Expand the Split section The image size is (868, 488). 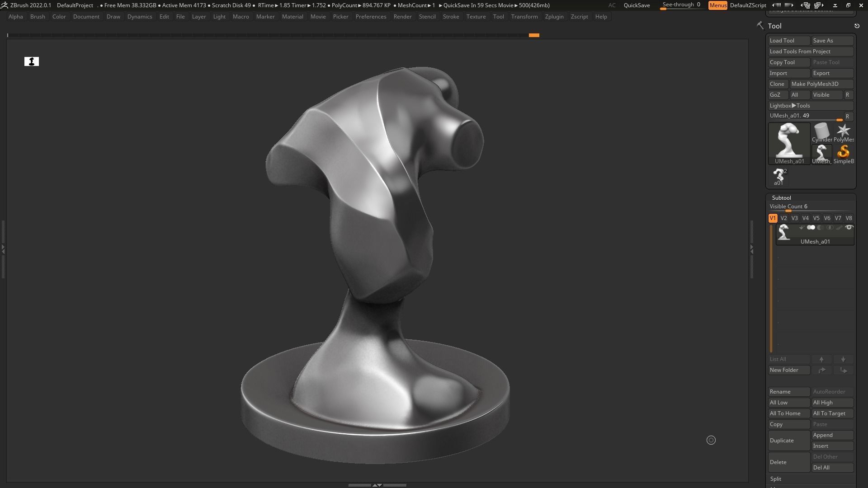(x=775, y=479)
